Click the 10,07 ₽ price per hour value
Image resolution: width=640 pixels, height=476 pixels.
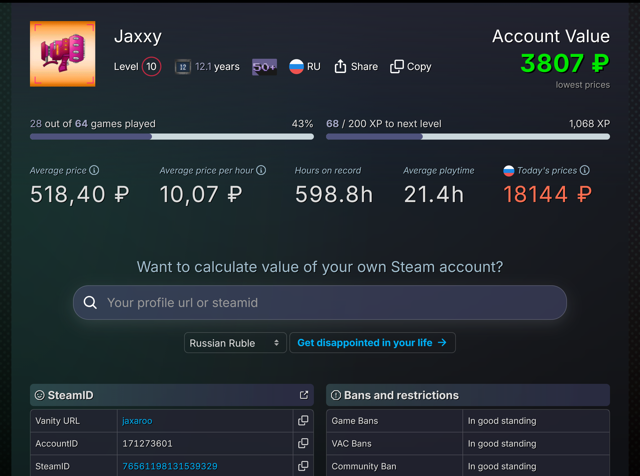pyautogui.click(x=201, y=194)
